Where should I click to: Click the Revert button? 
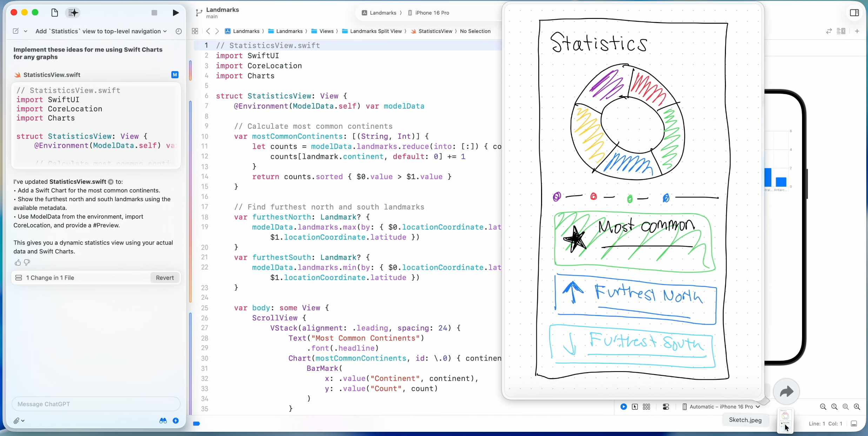point(165,278)
